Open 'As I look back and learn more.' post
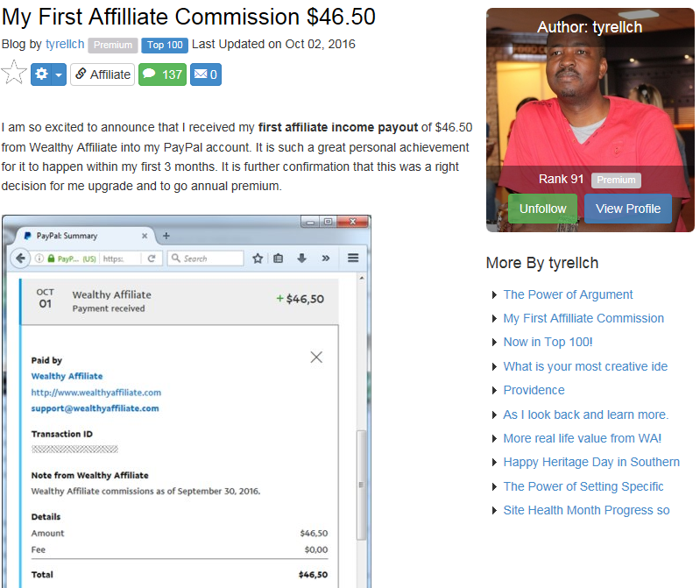This screenshot has width=700, height=588. coord(586,414)
